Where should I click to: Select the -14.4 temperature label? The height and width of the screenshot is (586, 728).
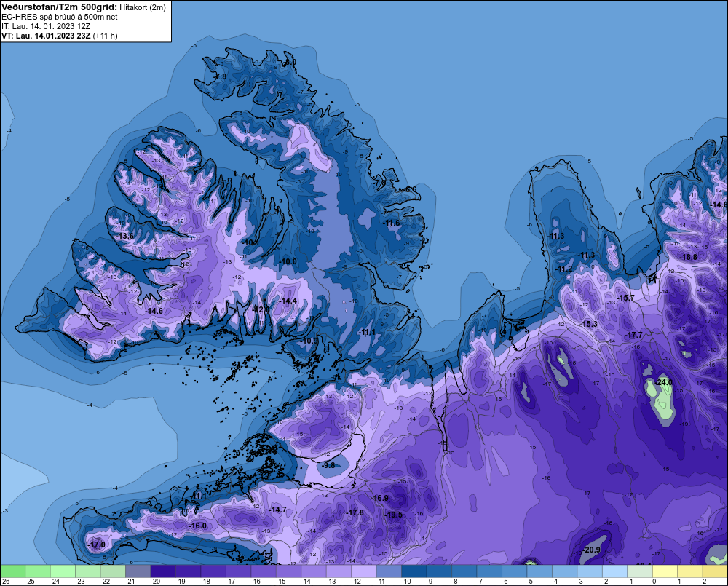(288, 301)
